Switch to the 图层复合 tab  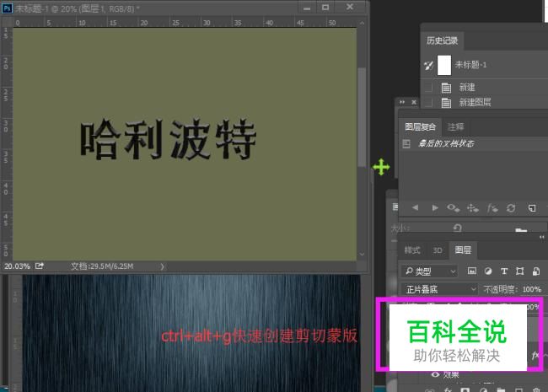point(421,126)
